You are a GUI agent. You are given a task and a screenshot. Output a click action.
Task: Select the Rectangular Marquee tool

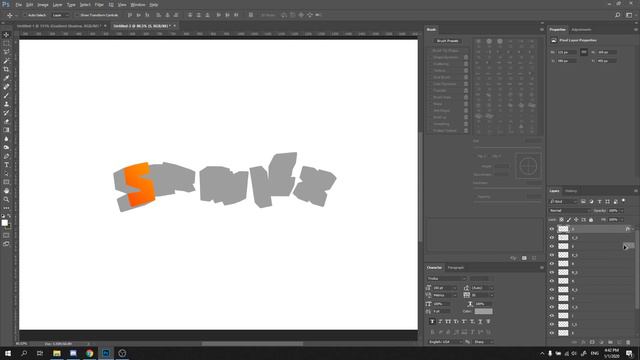click(6, 44)
